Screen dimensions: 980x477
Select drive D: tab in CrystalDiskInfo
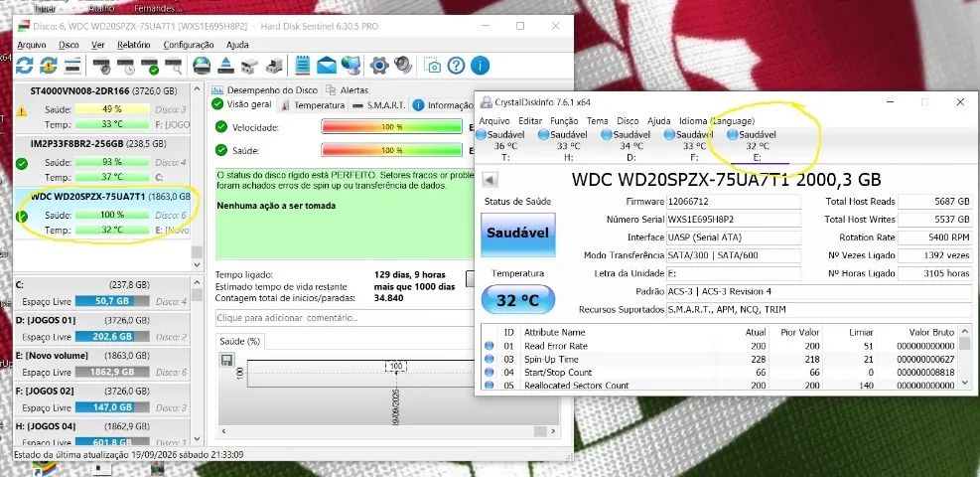click(631, 146)
